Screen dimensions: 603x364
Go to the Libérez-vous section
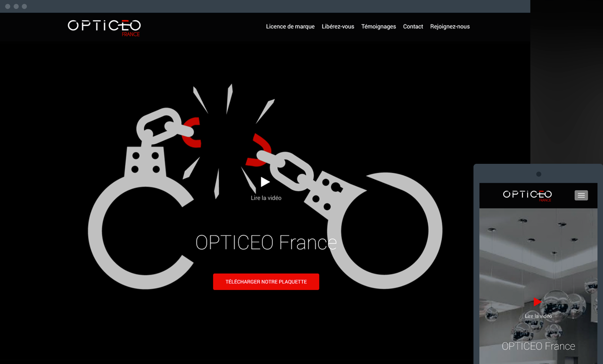tap(338, 27)
